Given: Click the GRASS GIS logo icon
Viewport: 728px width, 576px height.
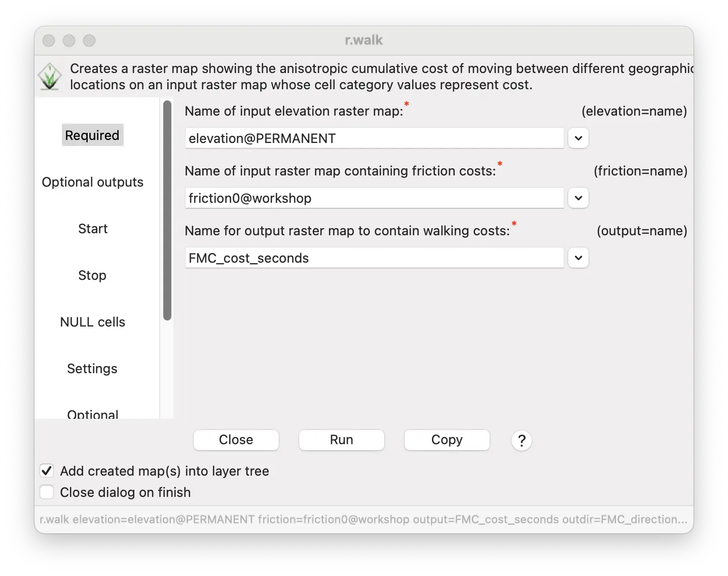Looking at the screenshot, I should pyautogui.click(x=50, y=77).
